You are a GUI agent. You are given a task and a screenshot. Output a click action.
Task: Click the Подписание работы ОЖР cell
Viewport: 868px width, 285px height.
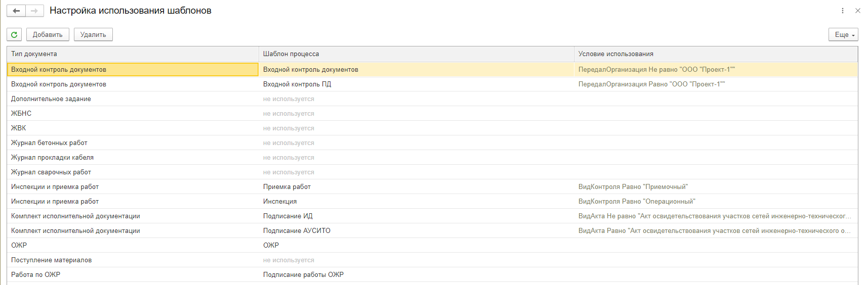303,275
